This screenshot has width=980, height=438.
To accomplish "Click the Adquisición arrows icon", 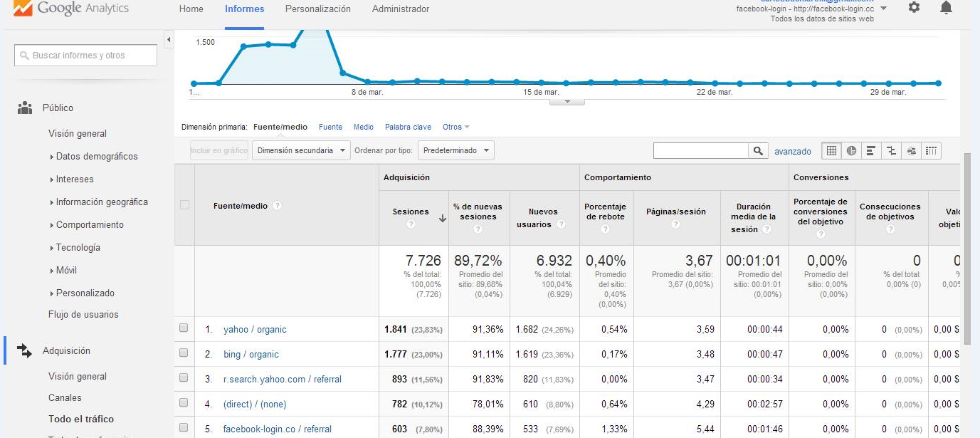I will [x=25, y=350].
